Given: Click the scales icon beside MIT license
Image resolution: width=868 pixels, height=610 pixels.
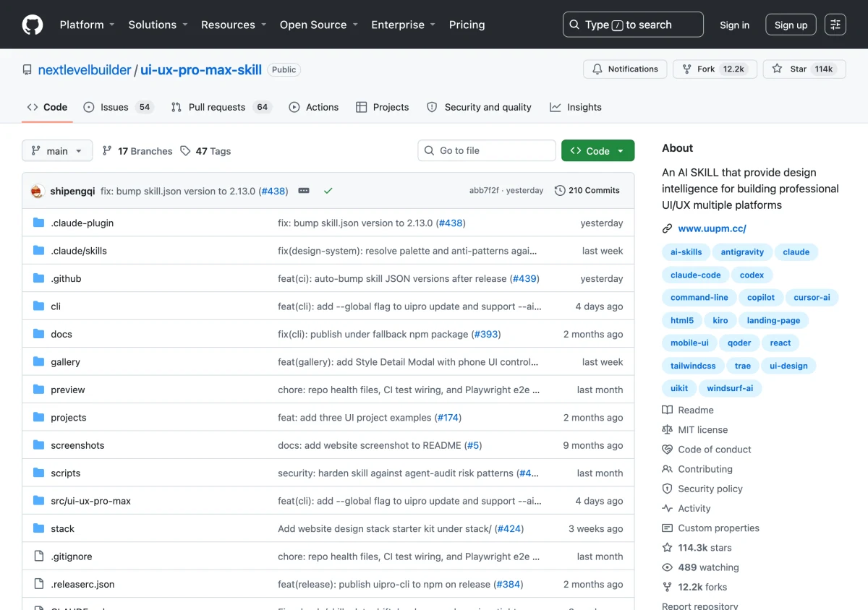Looking at the screenshot, I should point(667,429).
